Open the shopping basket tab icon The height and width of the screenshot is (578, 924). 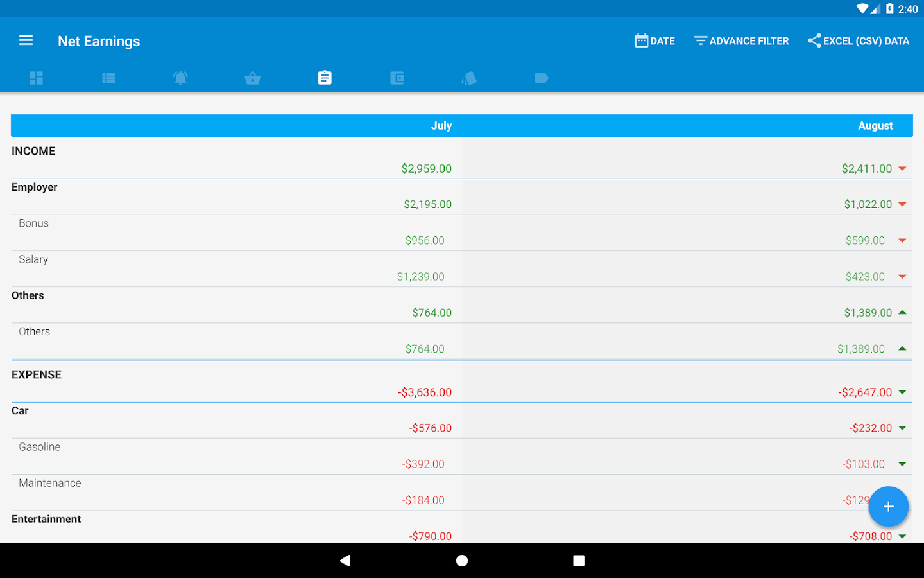point(253,78)
